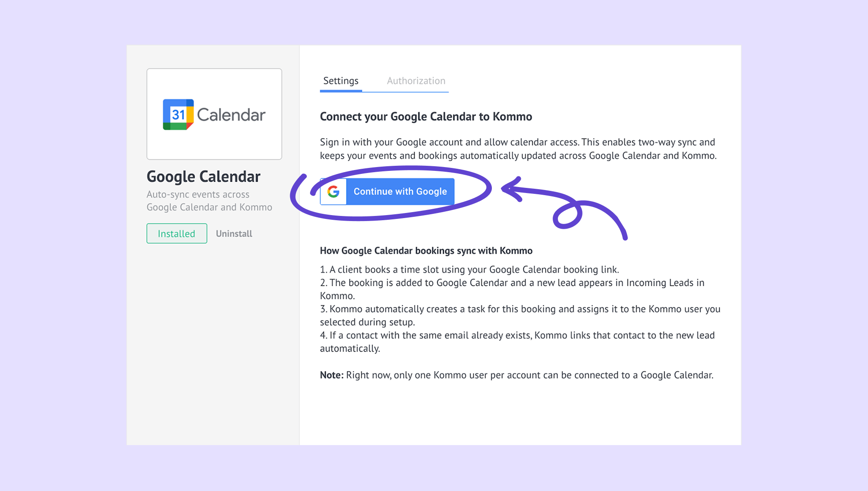The height and width of the screenshot is (491, 868).
Task: Click the Connect your Google Calendar heading
Action: [x=426, y=116]
